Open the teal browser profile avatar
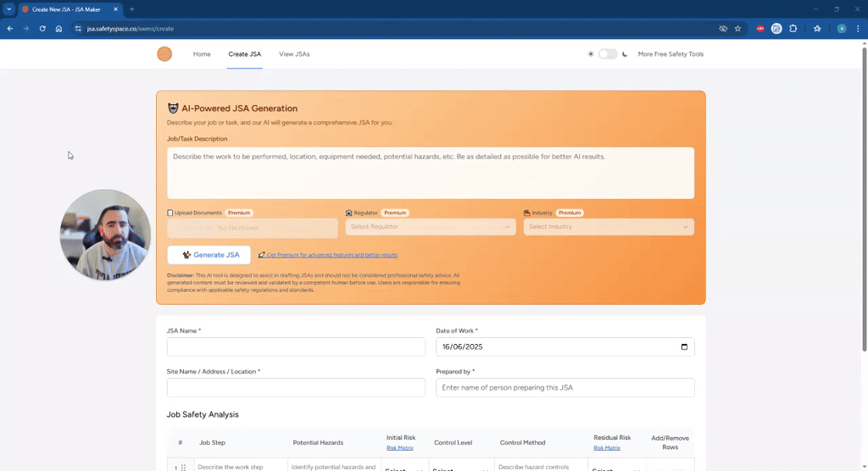 tap(842, 29)
